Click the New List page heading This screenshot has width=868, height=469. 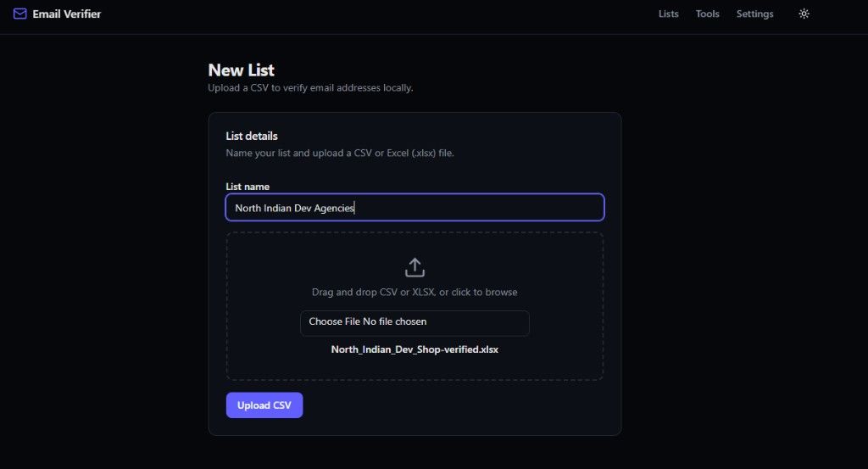(241, 70)
